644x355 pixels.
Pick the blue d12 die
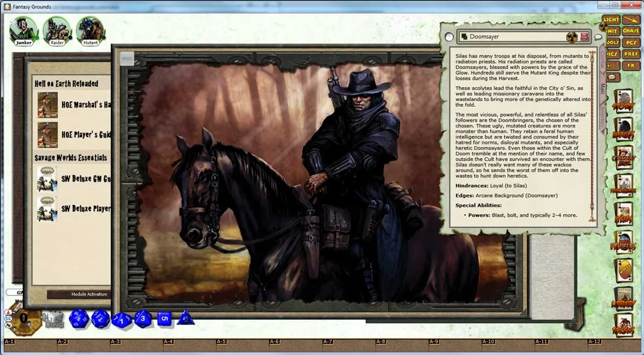pos(101,318)
